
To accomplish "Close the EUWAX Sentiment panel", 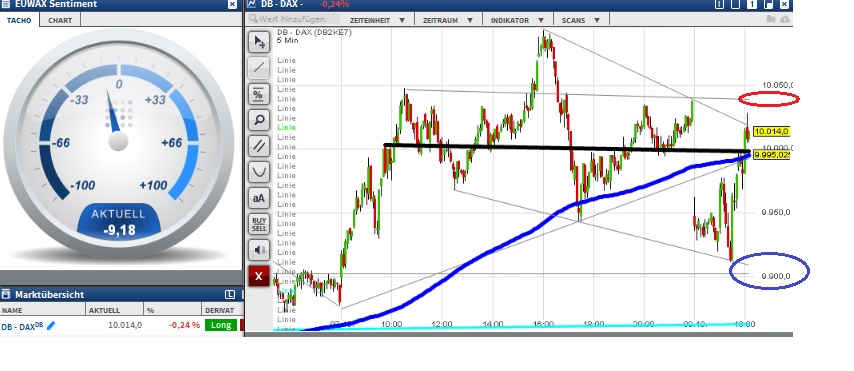I will pyautogui.click(x=233, y=4).
